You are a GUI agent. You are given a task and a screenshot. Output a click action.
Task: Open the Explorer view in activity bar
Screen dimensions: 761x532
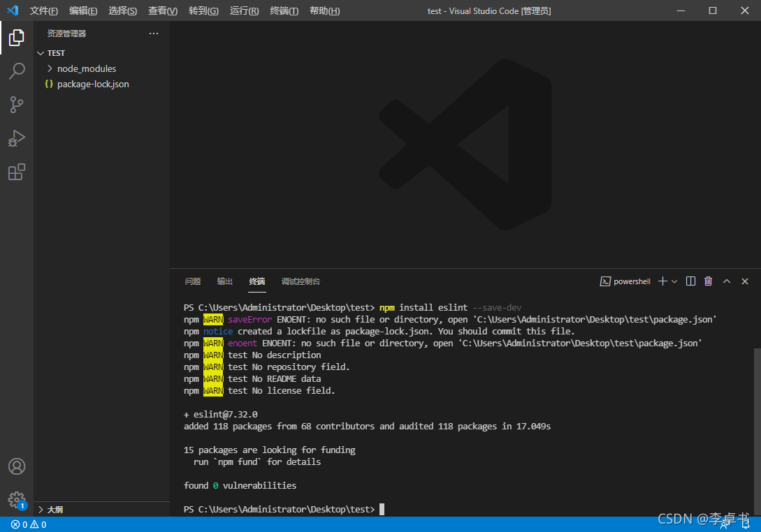click(x=17, y=37)
